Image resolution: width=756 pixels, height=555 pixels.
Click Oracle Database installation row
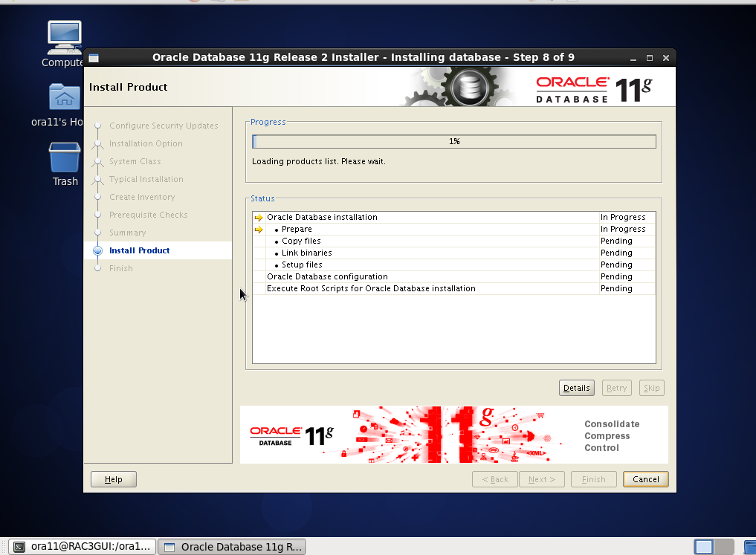click(x=453, y=217)
